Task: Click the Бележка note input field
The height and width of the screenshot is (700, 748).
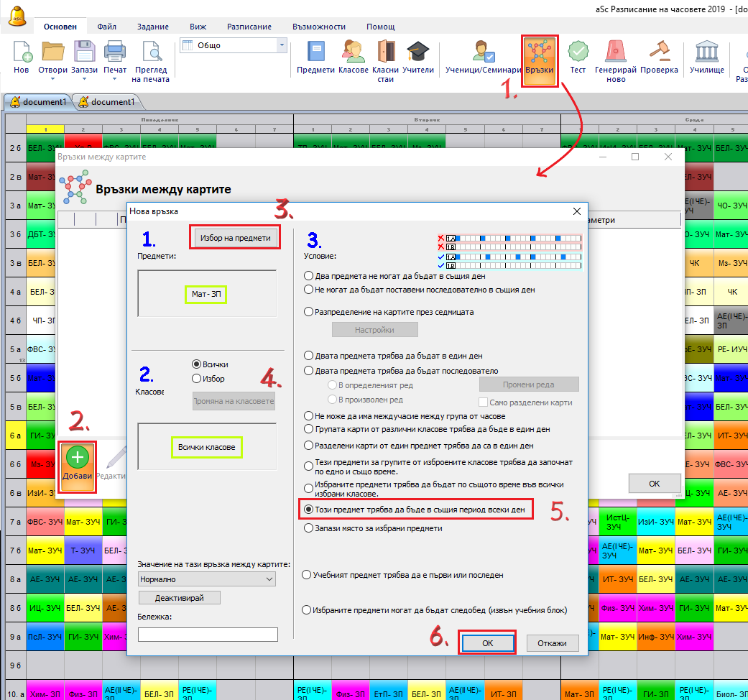Action: point(208,634)
